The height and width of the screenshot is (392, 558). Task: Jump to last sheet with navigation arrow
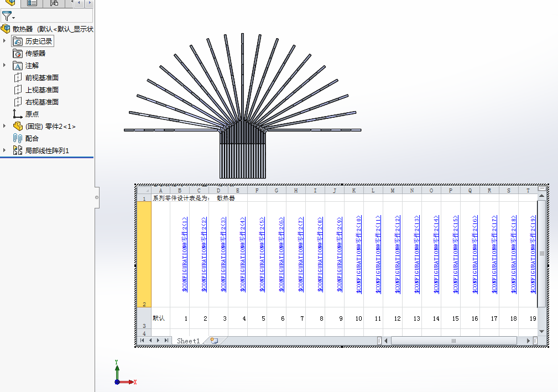pos(166,341)
